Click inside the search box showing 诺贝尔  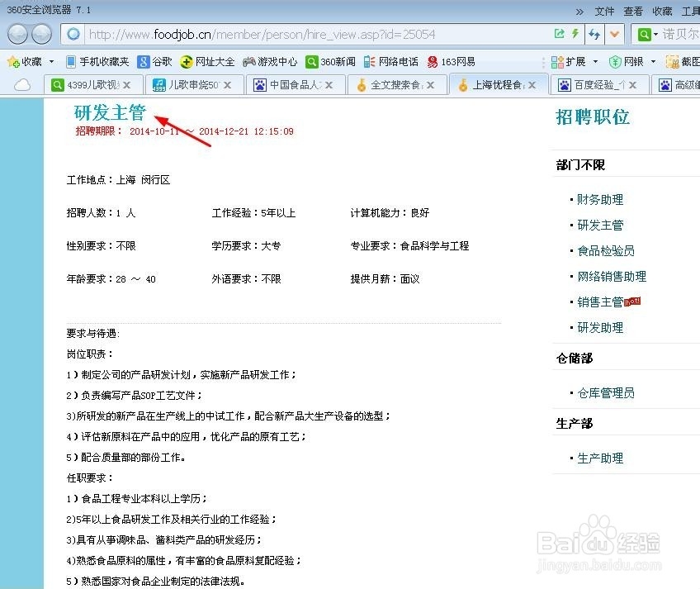point(677,34)
